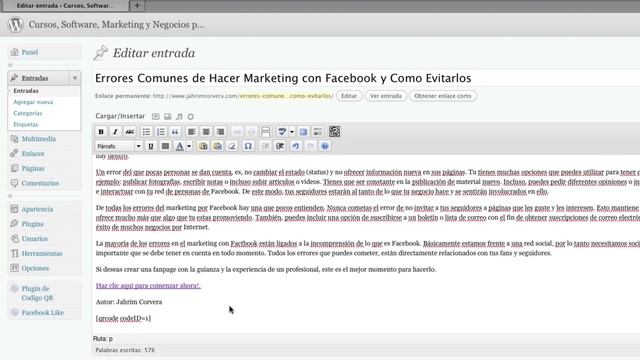Add audio via Cargar/Insertar
Viewport: 640px width, 360px height.
point(179,116)
